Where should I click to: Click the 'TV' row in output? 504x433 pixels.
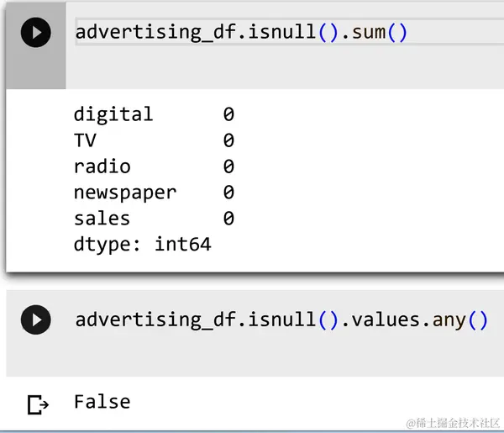tap(87, 140)
